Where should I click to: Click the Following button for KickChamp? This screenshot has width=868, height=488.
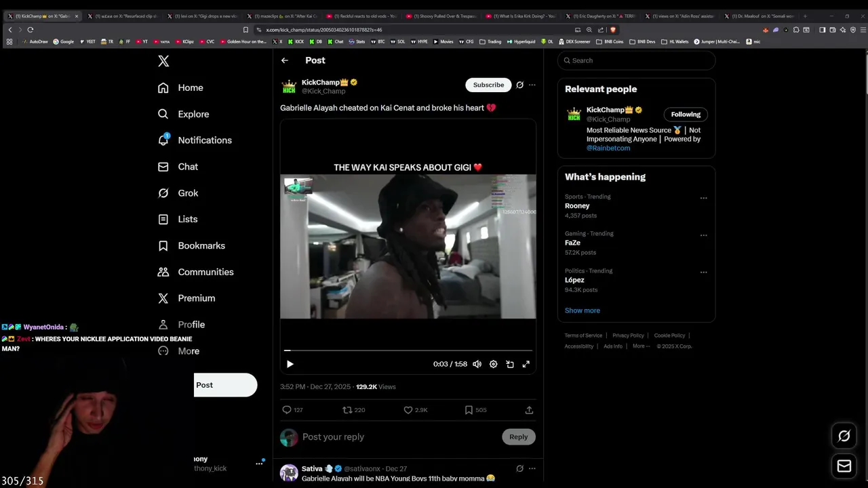pyautogui.click(x=686, y=115)
